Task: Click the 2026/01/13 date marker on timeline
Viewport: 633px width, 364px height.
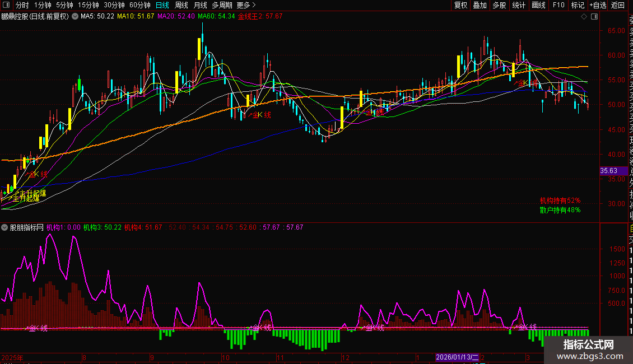Action: pos(457,357)
